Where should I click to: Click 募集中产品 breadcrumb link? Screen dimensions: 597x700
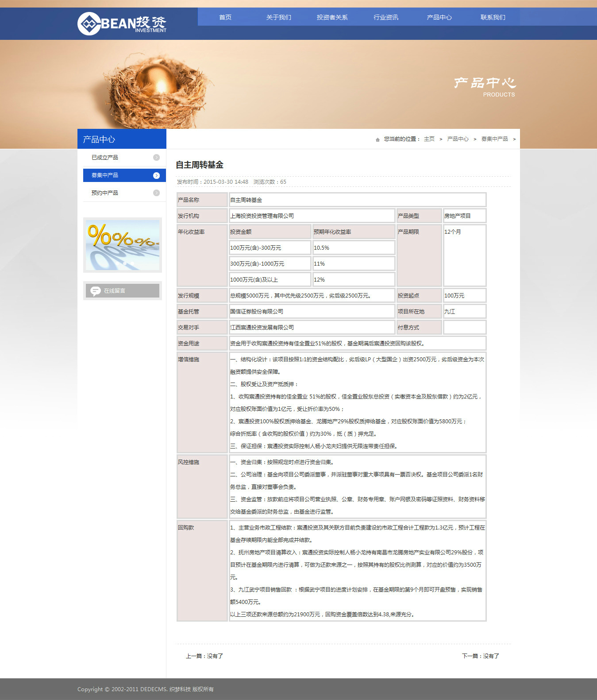pyautogui.click(x=494, y=139)
